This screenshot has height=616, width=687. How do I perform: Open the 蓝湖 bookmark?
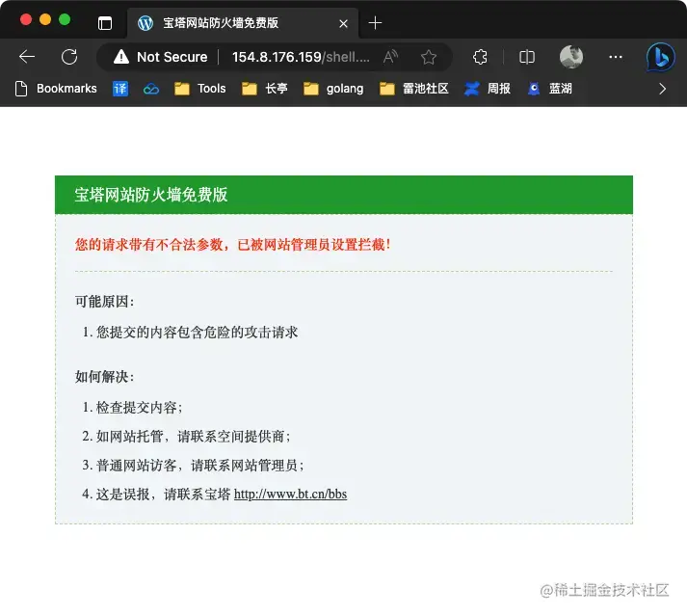[549, 89]
